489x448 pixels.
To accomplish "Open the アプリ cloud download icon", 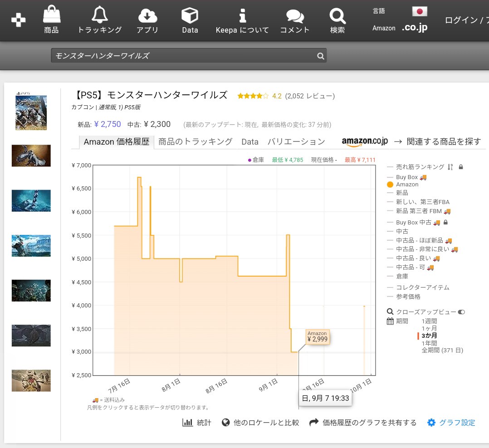I will 147,15.
